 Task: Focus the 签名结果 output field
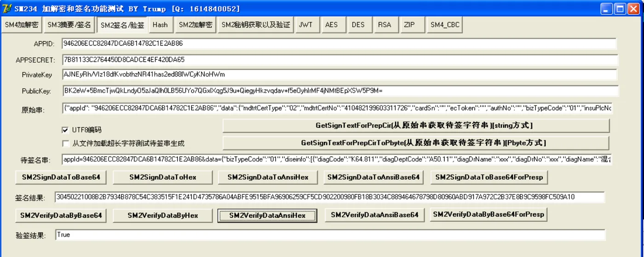pos(330,197)
